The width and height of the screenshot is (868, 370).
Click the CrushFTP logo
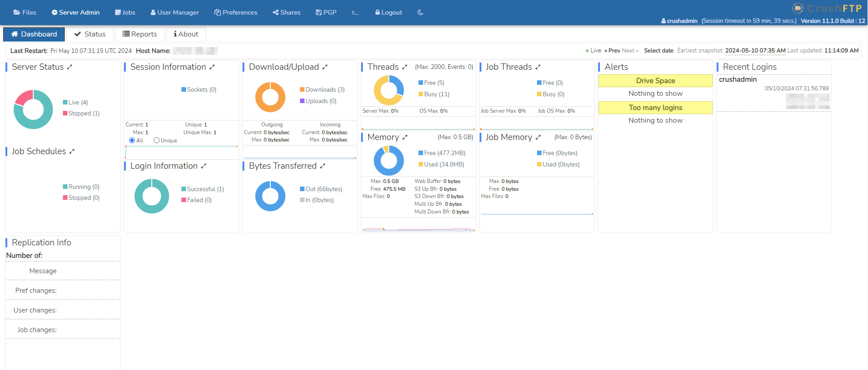pyautogui.click(x=828, y=8)
